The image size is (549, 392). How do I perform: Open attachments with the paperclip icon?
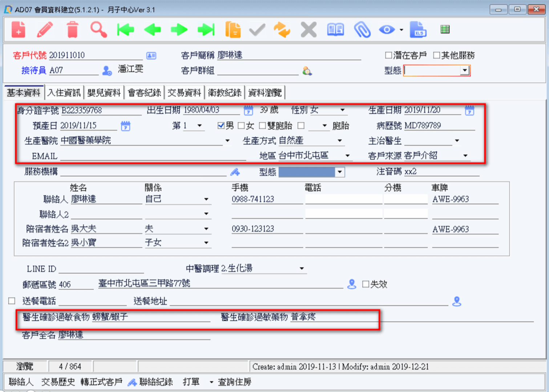click(362, 29)
